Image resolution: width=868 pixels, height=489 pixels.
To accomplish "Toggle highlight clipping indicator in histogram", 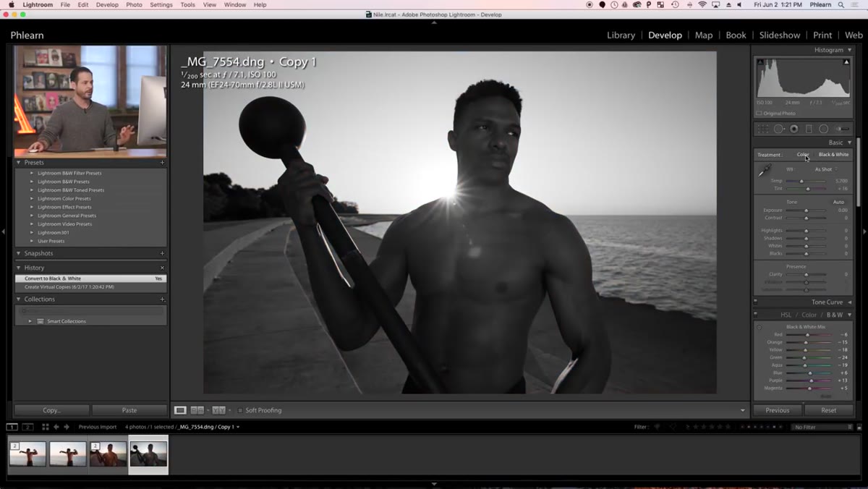I will point(846,62).
